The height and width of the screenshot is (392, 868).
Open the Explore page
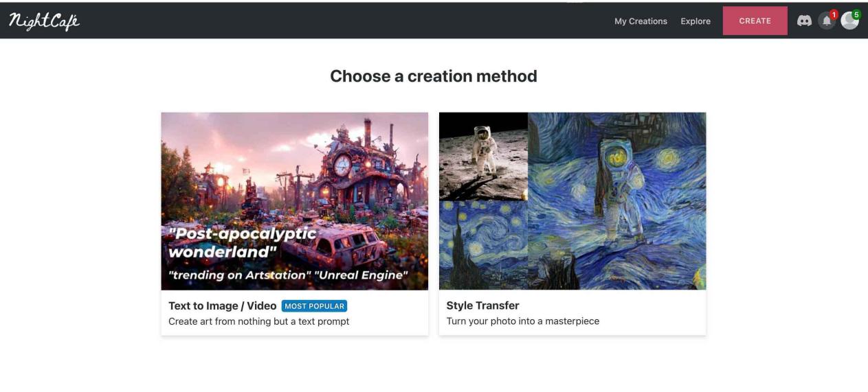[x=695, y=21]
